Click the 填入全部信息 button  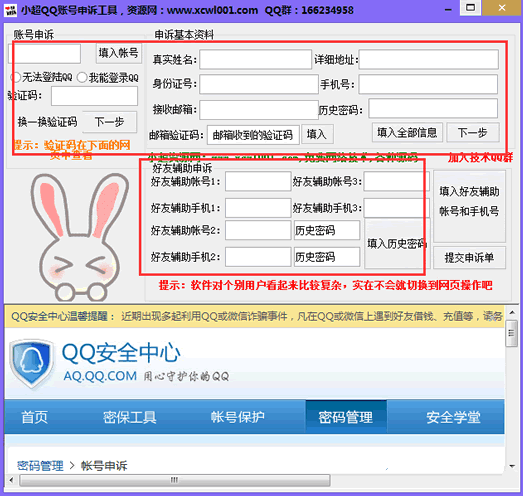[x=407, y=132]
